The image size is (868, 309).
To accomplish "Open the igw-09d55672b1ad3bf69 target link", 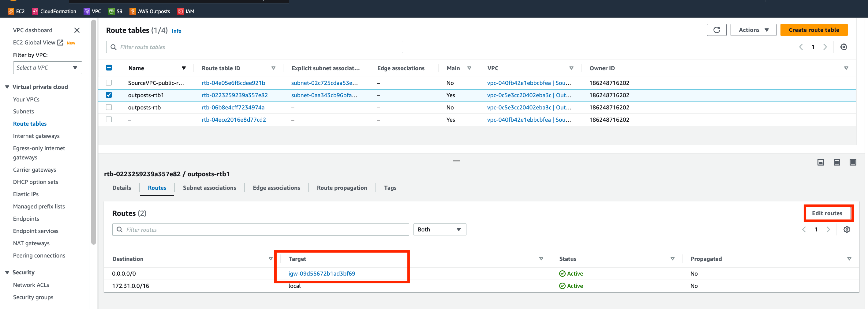I will pos(322,273).
